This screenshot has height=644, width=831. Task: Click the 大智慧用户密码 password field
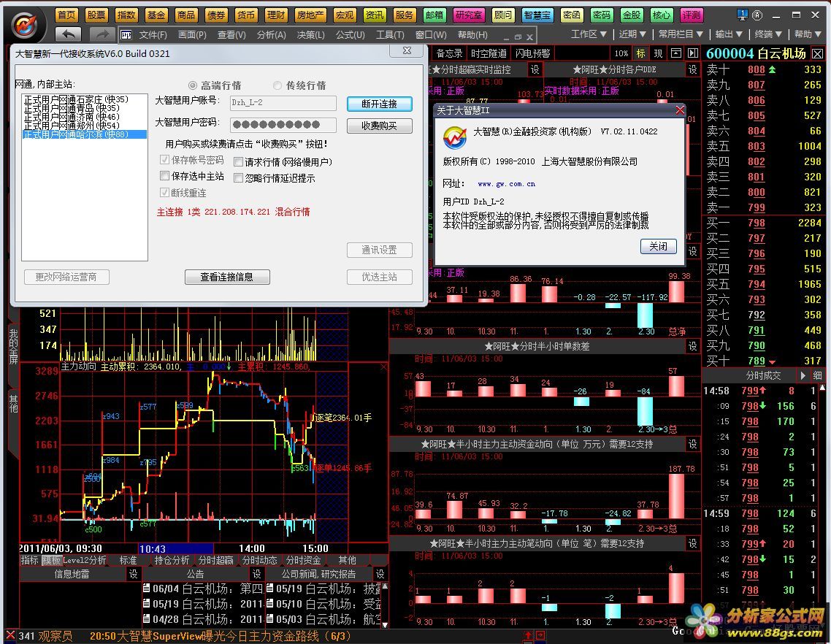283,125
